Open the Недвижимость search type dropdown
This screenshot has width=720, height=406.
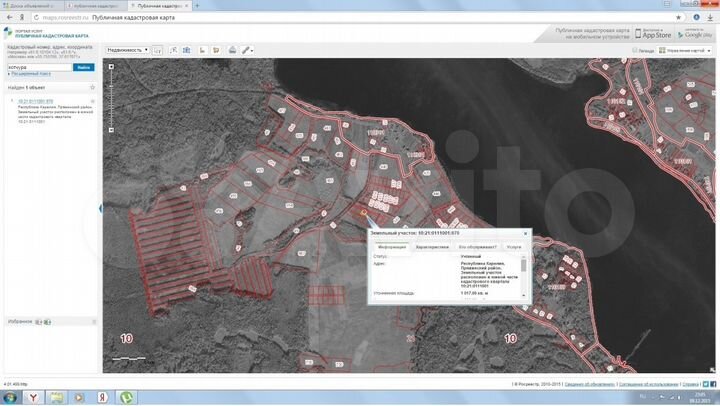pos(127,49)
